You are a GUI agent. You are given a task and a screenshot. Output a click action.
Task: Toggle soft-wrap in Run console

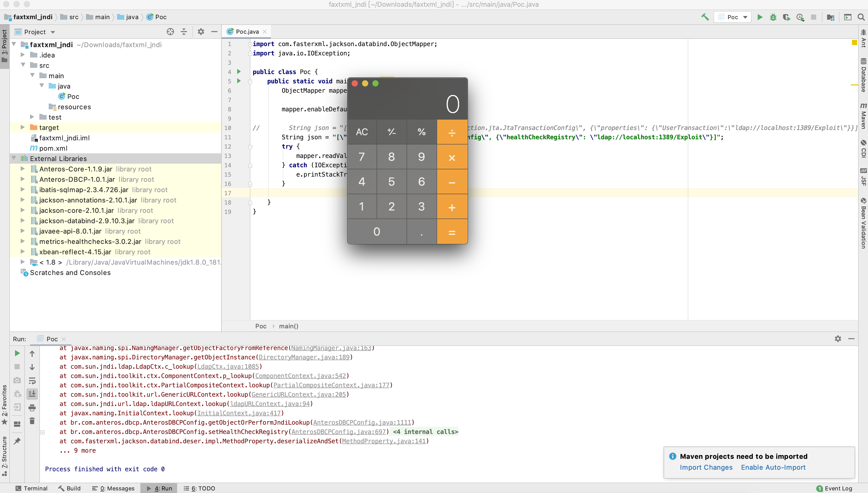32,381
